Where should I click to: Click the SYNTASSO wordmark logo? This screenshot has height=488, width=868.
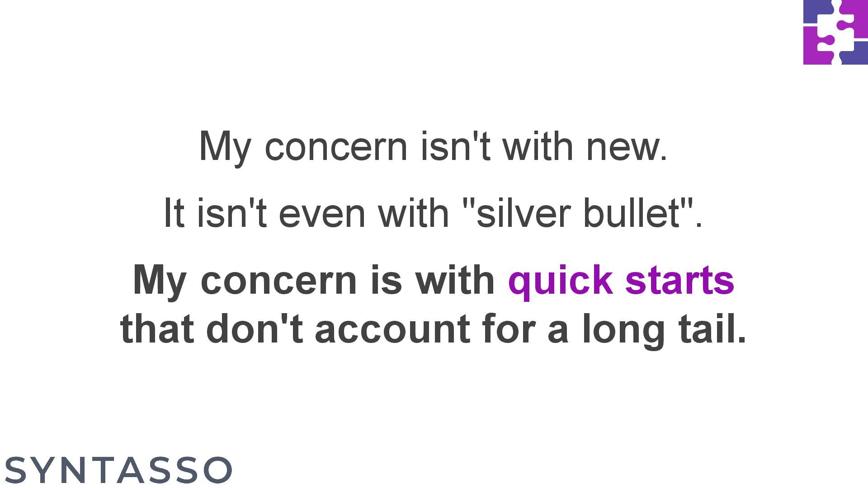point(118,470)
